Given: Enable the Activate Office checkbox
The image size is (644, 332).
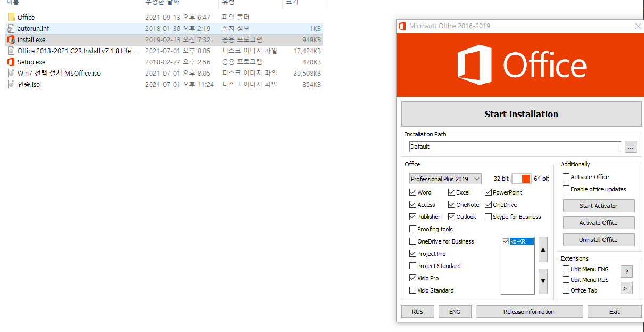Looking at the screenshot, I should 566,177.
